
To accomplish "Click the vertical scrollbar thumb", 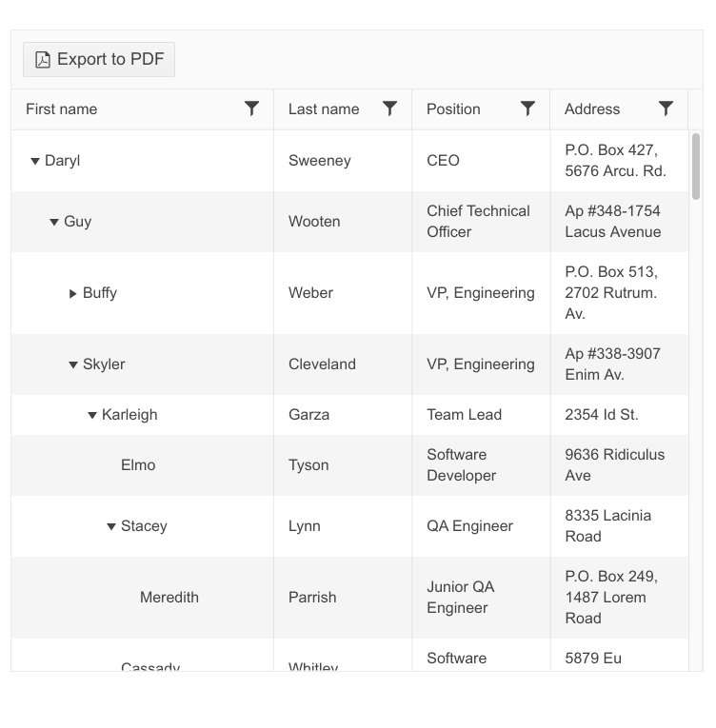I will point(696,167).
